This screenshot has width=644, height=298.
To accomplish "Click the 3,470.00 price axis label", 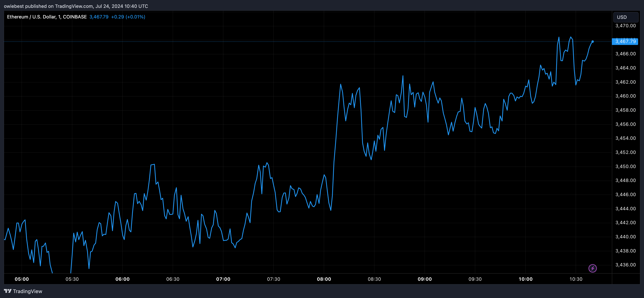I will [x=626, y=26].
